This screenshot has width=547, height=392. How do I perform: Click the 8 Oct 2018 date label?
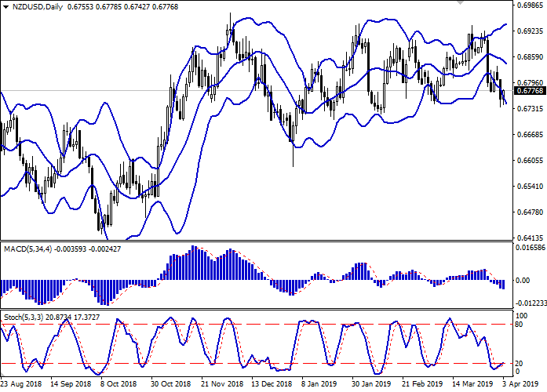[119, 384]
